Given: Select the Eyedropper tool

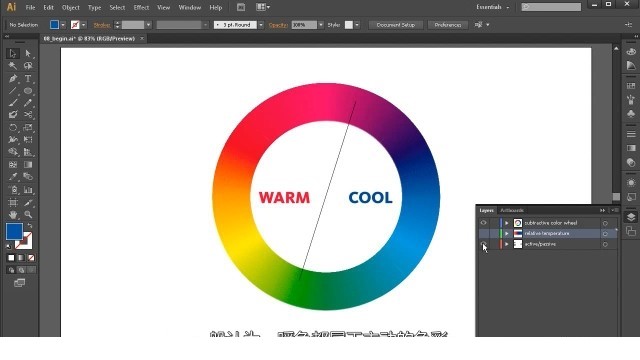Looking at the screenshot, I should click(13, 177).
